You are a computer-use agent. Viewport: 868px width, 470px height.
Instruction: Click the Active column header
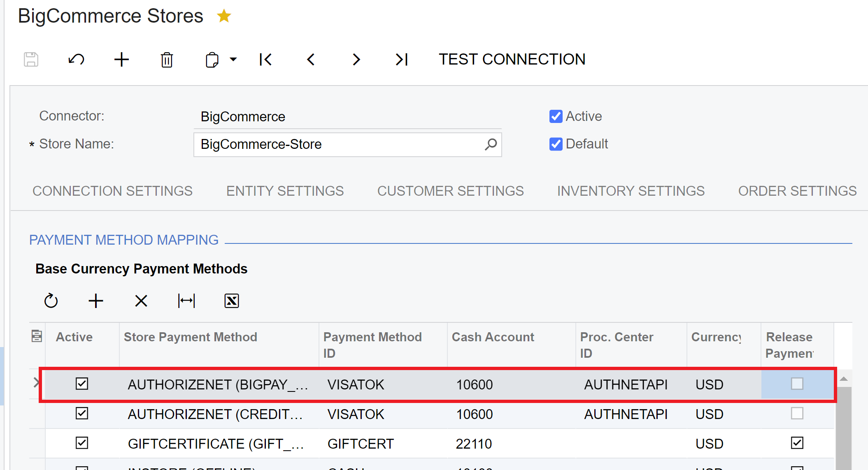82,345
